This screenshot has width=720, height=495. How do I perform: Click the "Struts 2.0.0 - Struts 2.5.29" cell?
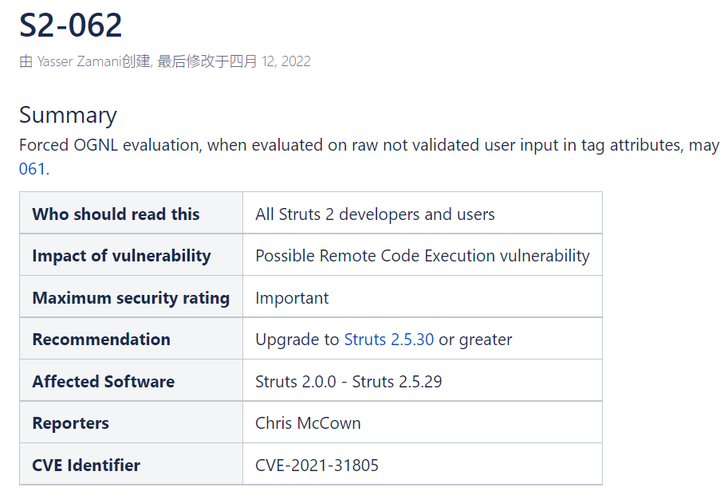(x=348, y=382)
